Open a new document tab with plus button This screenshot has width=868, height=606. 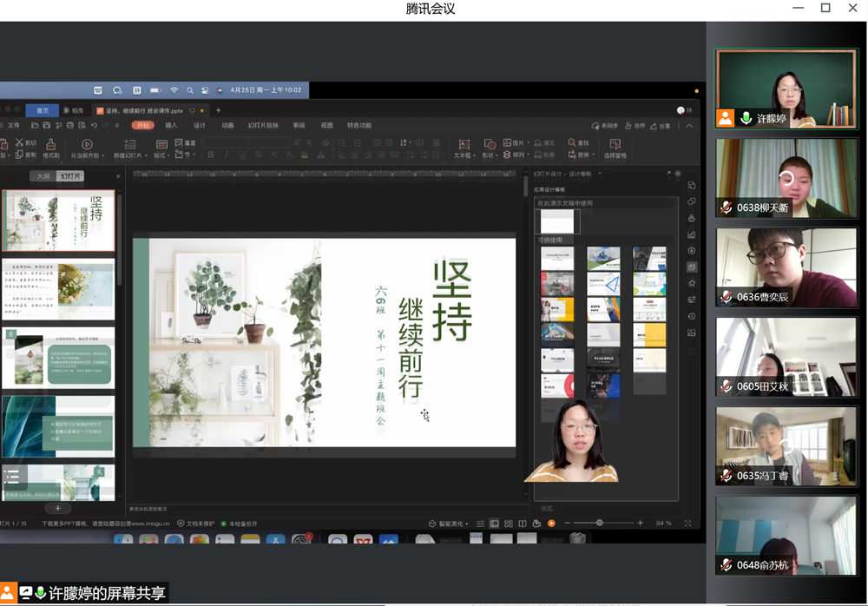[x=218, y=110]
